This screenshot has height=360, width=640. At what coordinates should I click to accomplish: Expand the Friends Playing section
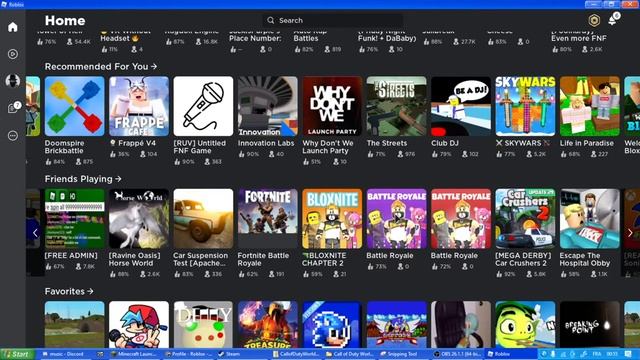83,179
